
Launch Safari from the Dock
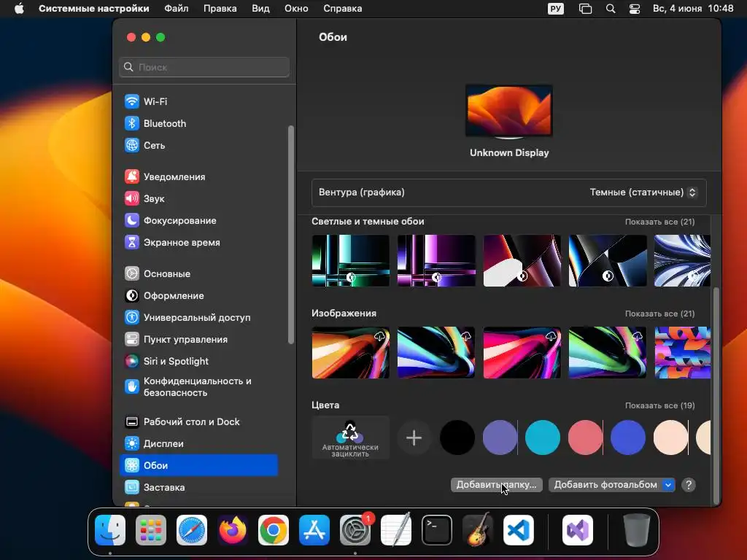(x=192, y=530)
